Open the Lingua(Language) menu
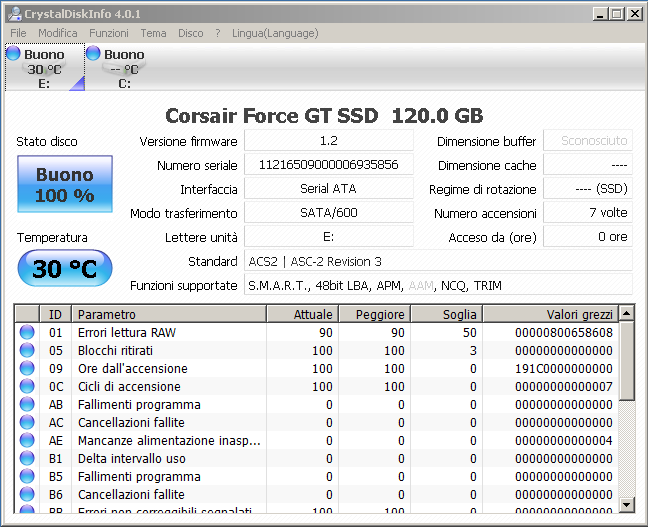The width and height of the screenshot is (648, 527). tap(275, 33)
